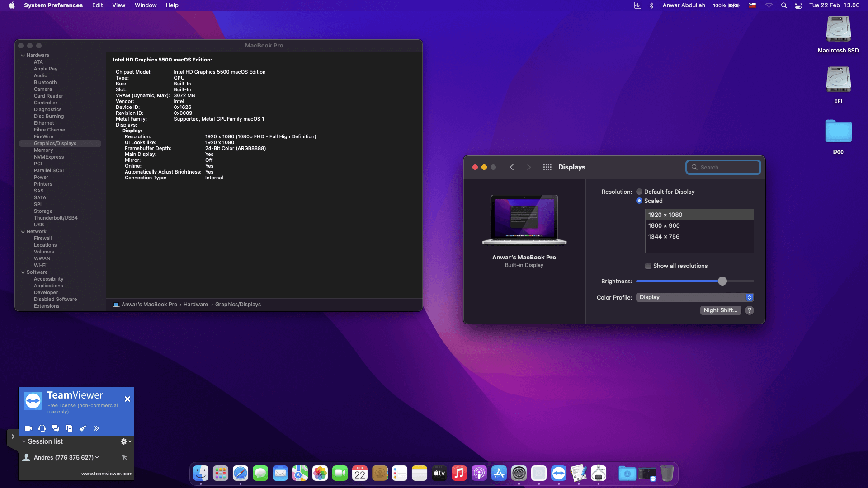Open the Session list gear menu
This screenshot has height=488, width=868.
126,441
